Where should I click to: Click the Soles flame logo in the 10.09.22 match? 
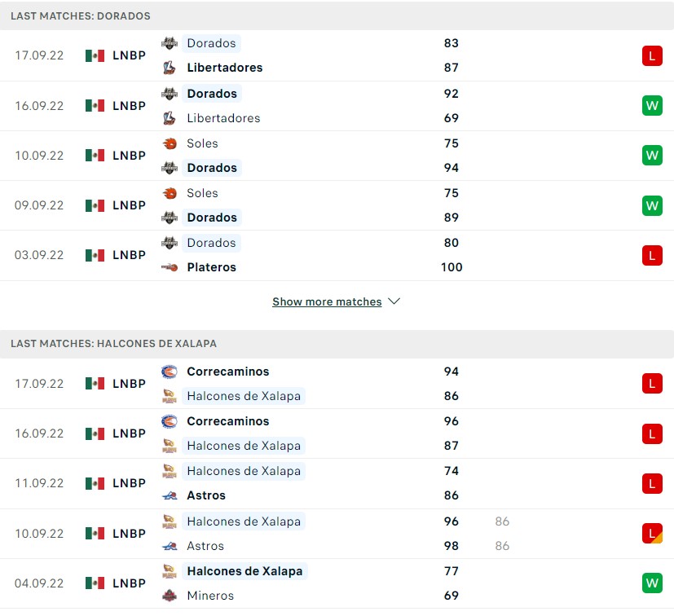click(170, 143)
